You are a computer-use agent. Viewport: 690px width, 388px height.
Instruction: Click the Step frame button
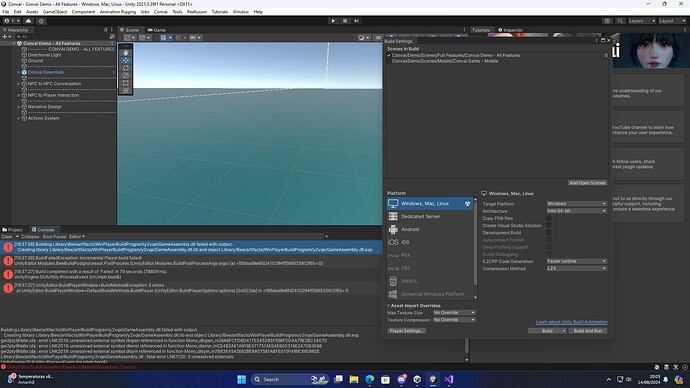(356, 21)
